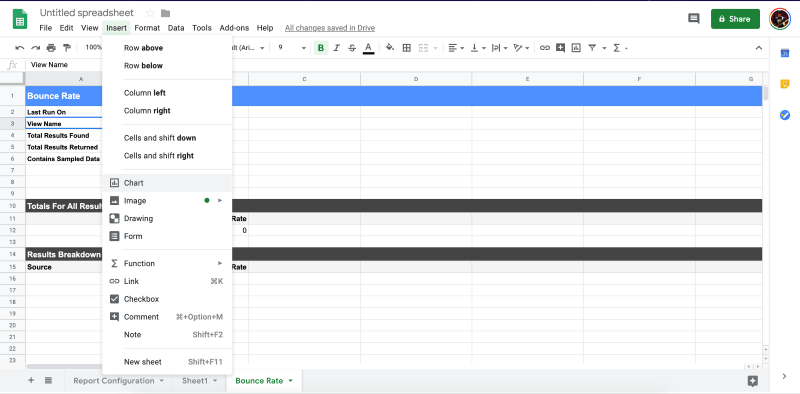Screen dimensions: 800x394
Task: Click the filter toolbar icon
Action: 592,48
